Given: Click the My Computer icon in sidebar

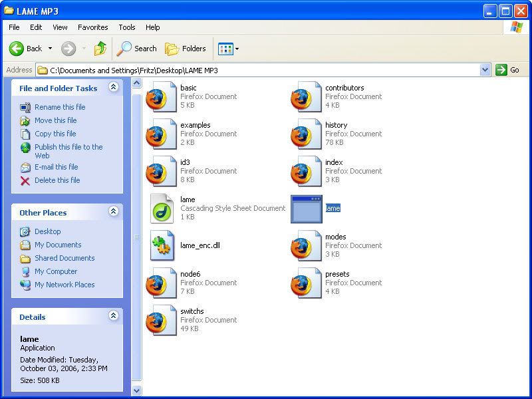Looking at the screenshot, I should click(25, 272).
